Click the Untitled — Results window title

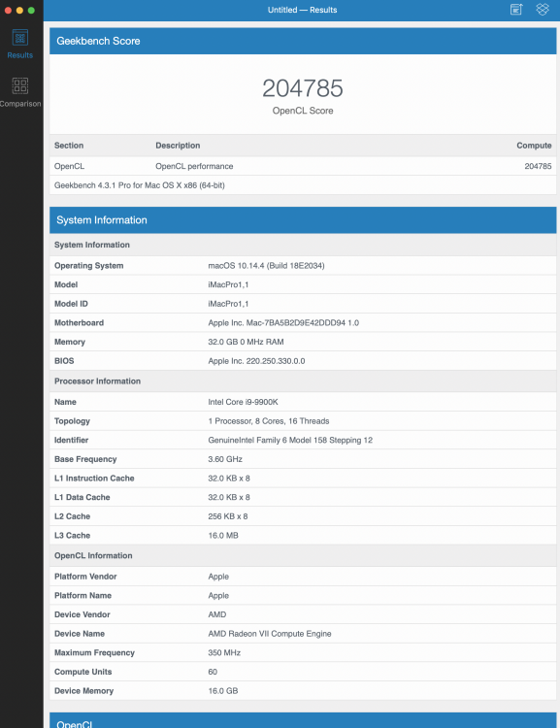click(302, 10)
